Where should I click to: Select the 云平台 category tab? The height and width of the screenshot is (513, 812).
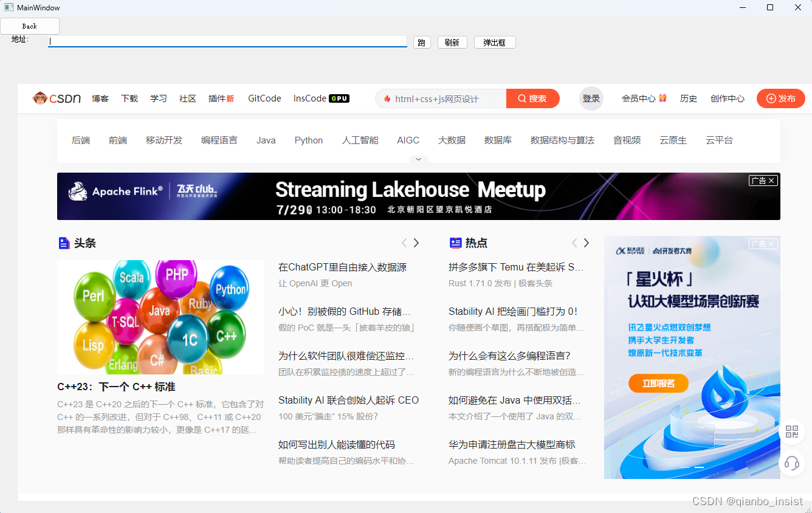720,140
